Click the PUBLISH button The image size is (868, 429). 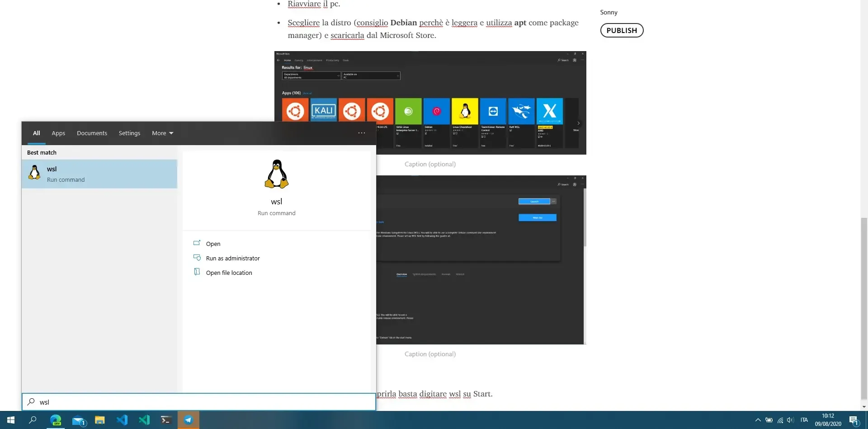(x=622, y=30)
